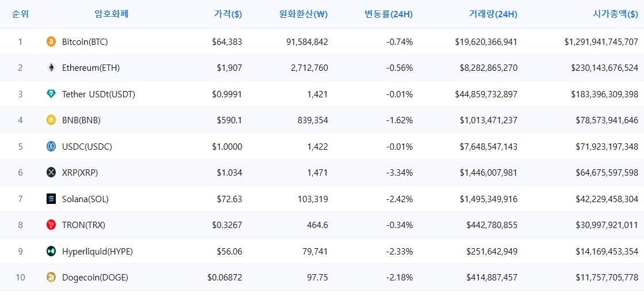644x296 pixels.
Task: Select the volume $7,648,547,143
Action: [x=488, y=146]
